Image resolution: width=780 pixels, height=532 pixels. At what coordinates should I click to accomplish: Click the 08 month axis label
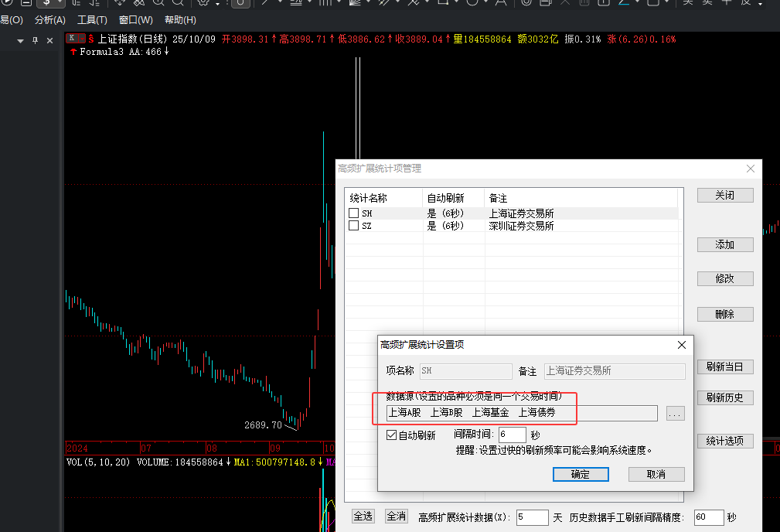coord(212,448)
